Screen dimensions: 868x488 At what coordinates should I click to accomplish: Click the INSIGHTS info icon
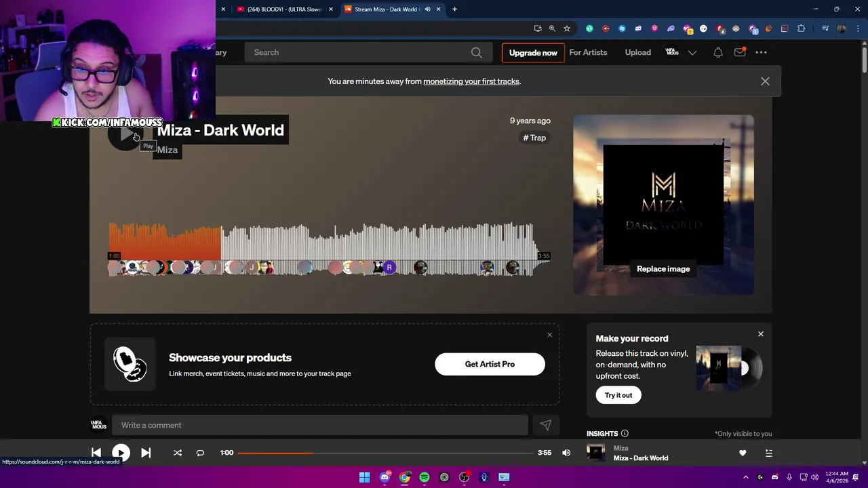[x=625, y=434]
